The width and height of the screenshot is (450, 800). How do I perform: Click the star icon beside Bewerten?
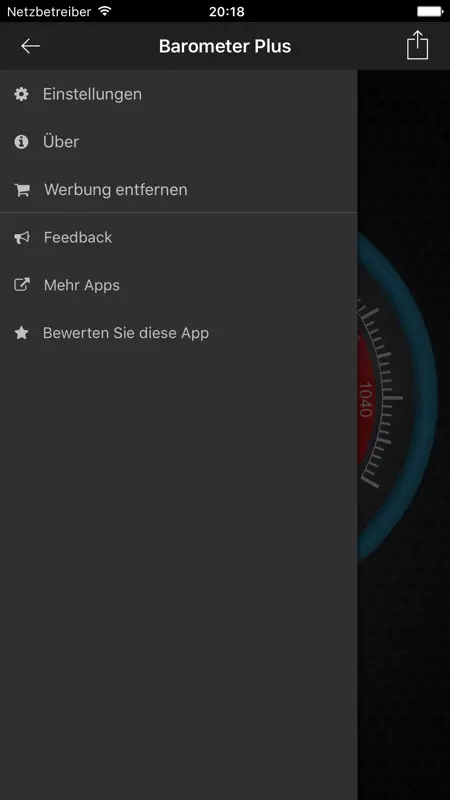(x=21, y=333)
